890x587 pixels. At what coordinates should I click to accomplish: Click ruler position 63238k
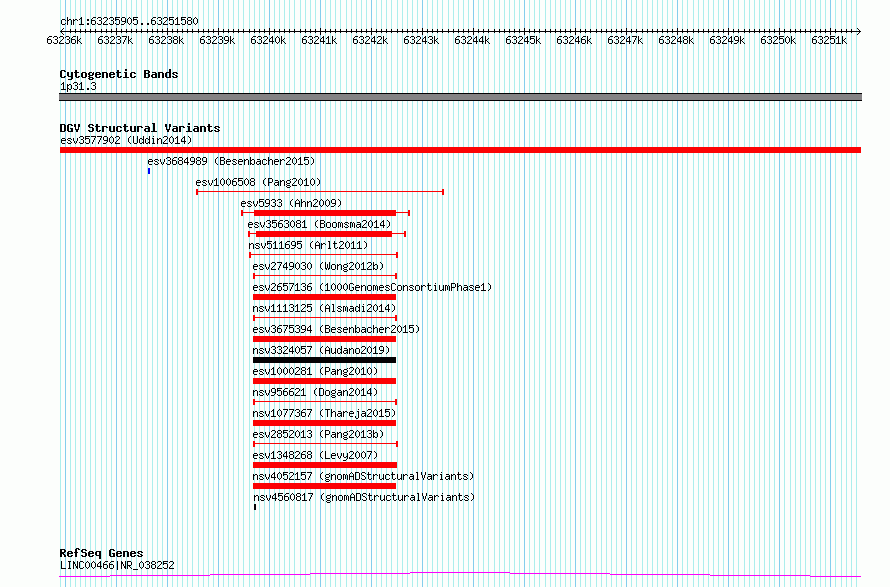point(166,40)
